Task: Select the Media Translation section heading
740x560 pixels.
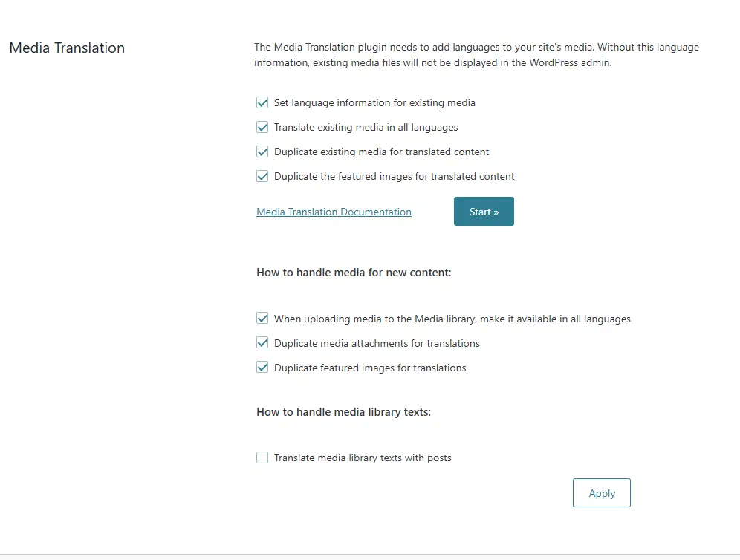Action: click(x=67, y=48)
